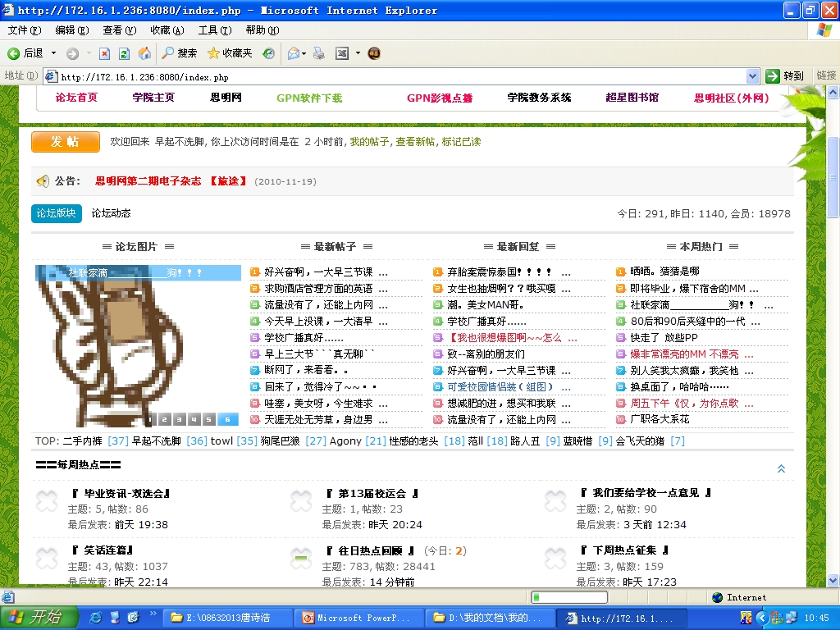Click the 标记已读 link
This screenshot has height=630, width=840.
(x=461, y=142)
